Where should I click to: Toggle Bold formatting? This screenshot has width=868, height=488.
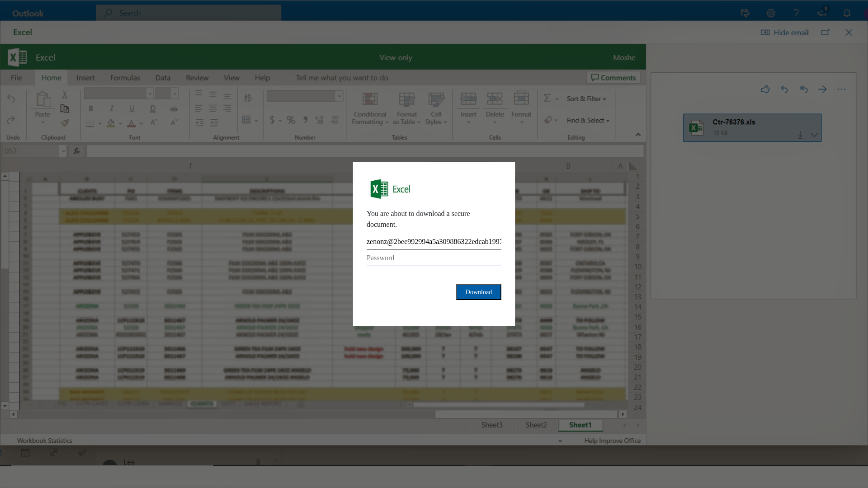(x=91, y=108)
